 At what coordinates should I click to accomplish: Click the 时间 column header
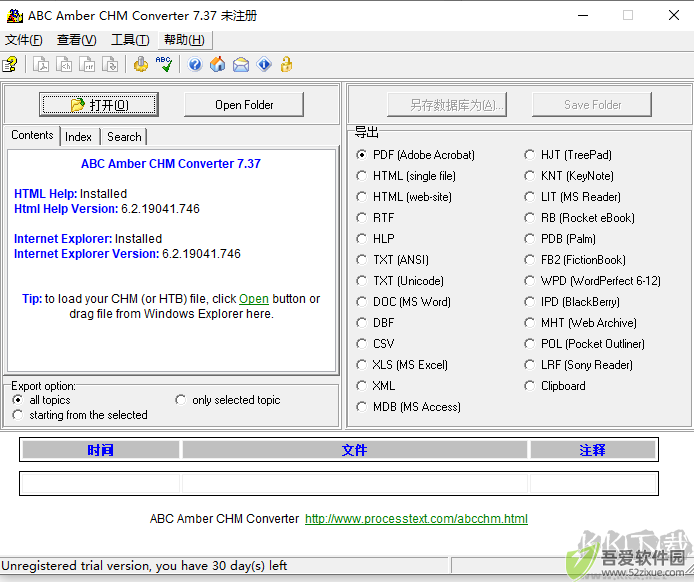tap(100, 450)
